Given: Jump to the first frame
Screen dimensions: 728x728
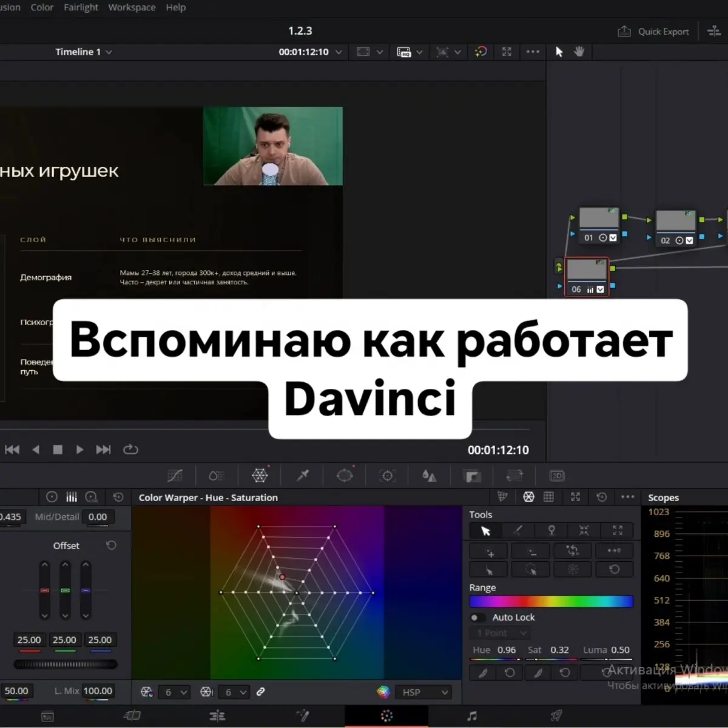Looking at the screenshot, I should [x=12, y=450].
